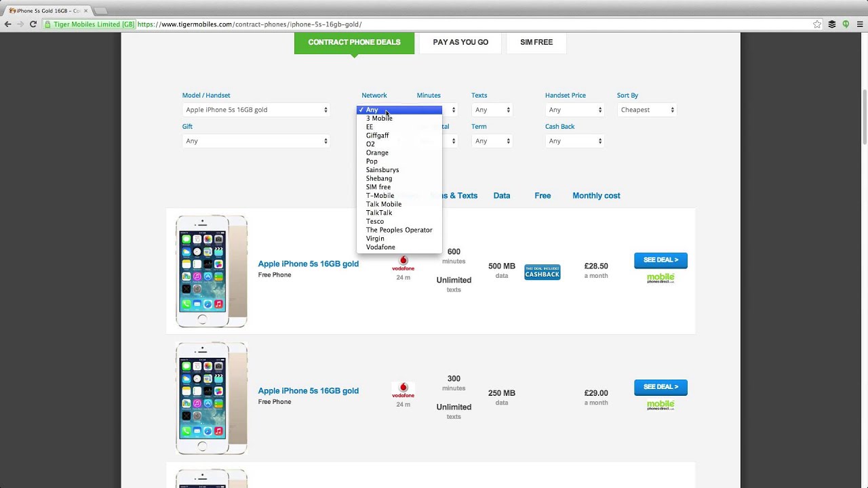Screen dimensions: 868x488
Task: Click the layers extension icon in toolbar
Action: pyautogui.click(x=832, y=24)
